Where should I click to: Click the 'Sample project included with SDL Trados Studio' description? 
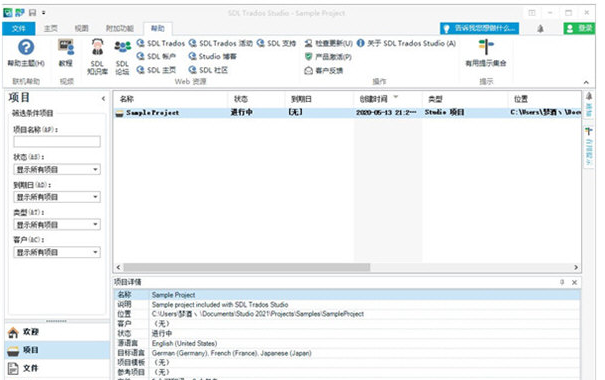[x=220, y=304]
